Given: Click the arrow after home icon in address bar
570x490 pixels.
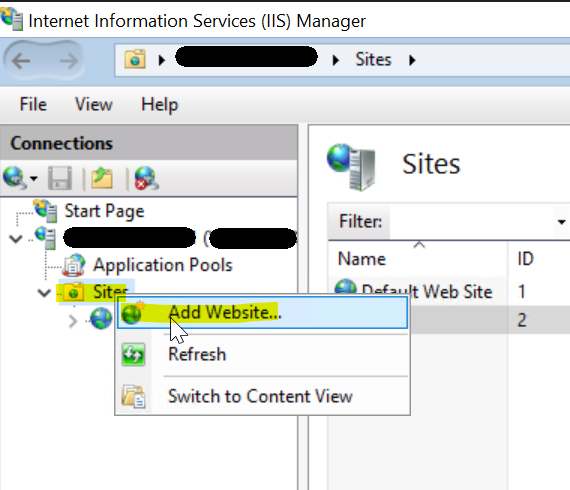Looking at the screenshot, I should tap(162, 60).
